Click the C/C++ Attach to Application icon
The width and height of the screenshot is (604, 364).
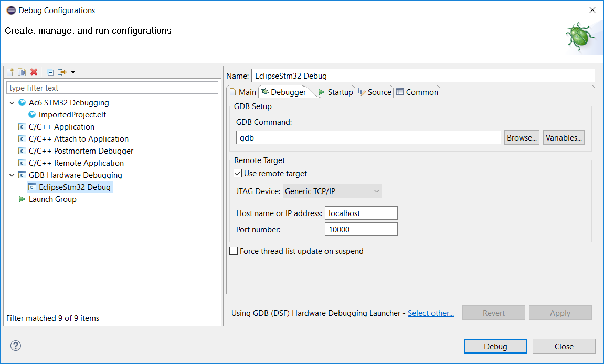(23, 138)
